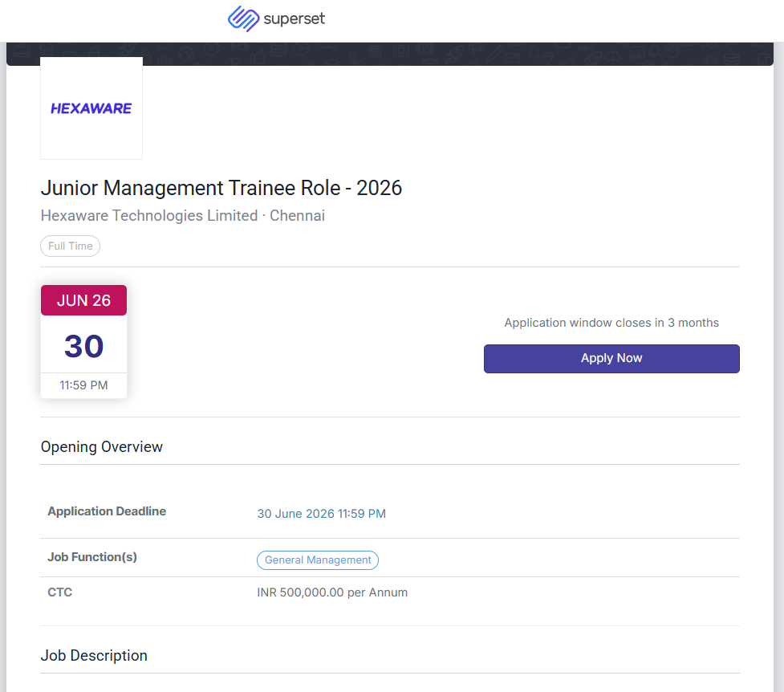Click the JUN 26 calendar header

(x=83, y=300)
